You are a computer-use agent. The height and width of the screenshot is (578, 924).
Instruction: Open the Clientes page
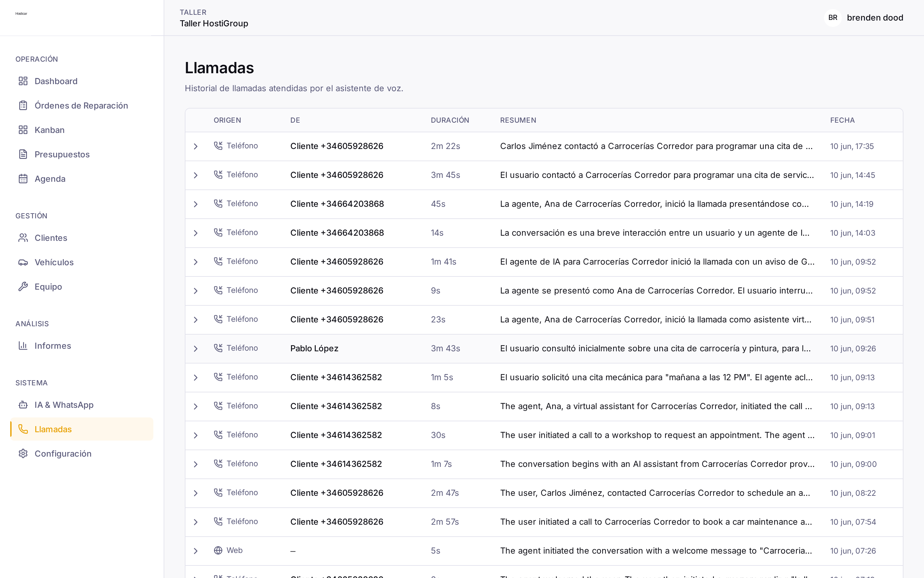tap(82, 238)
